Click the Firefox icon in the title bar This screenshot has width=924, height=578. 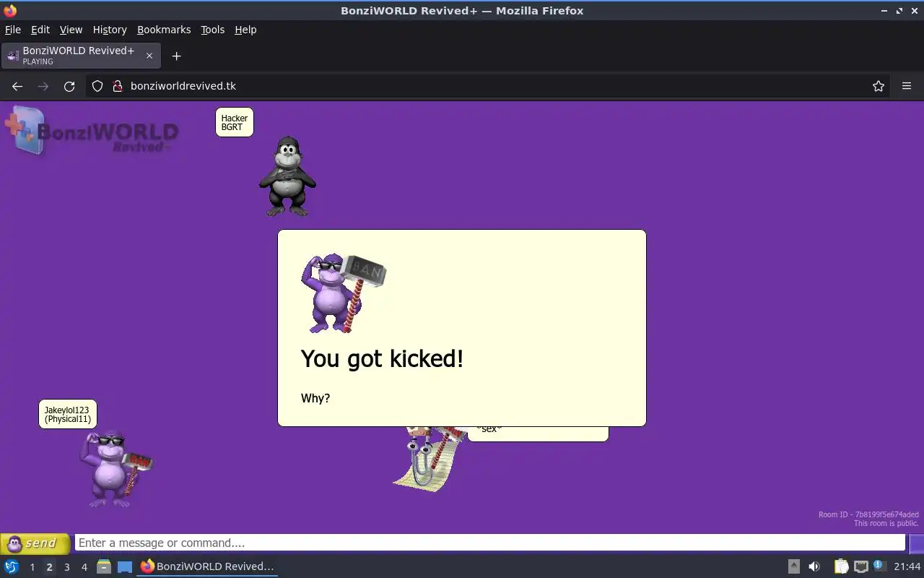[x=10, y=10]
